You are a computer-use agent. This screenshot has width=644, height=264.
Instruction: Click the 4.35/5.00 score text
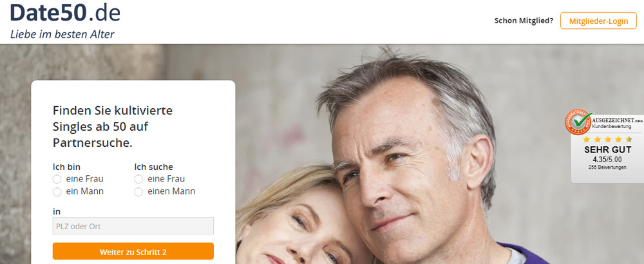click(x=607, y=159)
